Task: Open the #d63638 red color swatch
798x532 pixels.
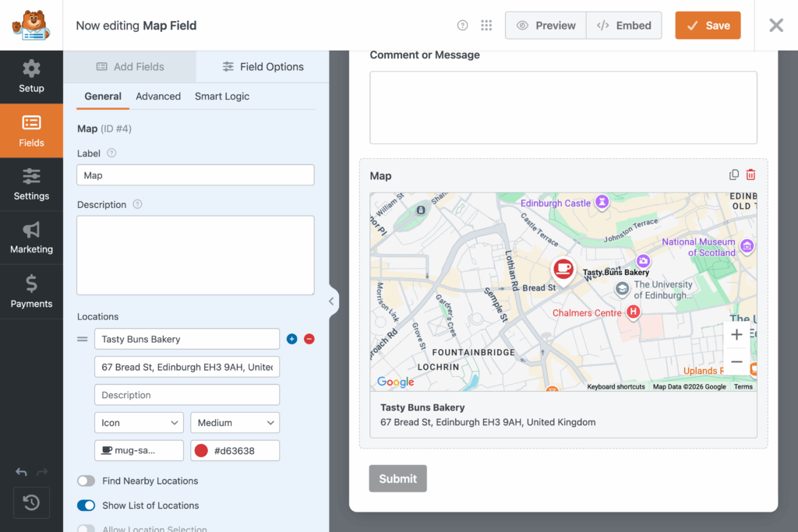Action: tap(201, 450)
